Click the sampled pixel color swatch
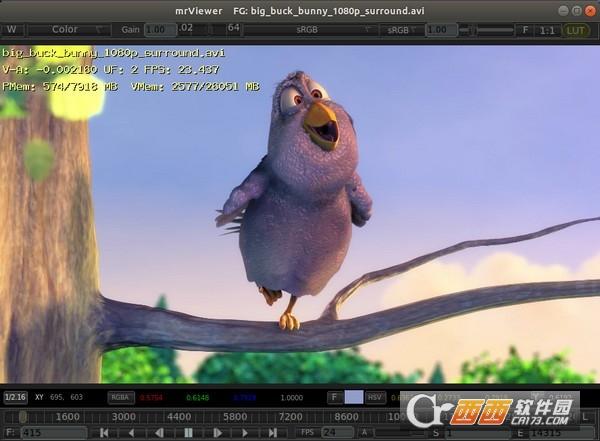 354,397
